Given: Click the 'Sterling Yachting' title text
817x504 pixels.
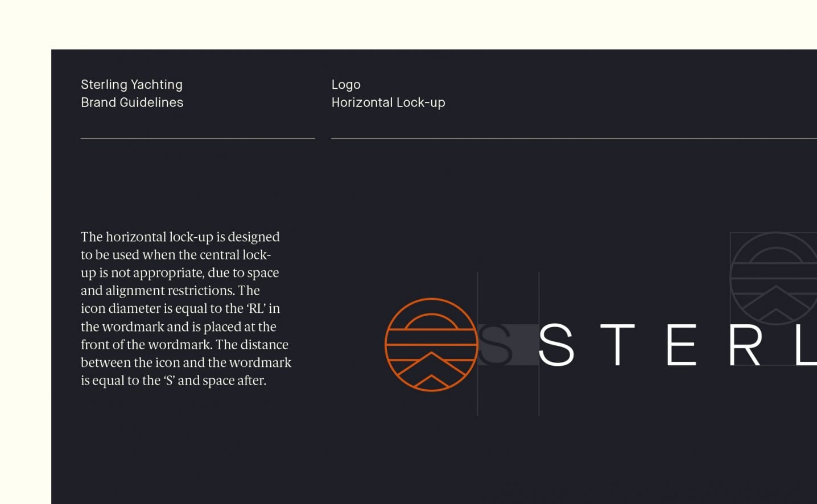Looking at the screenshot, I should [131, 85].
